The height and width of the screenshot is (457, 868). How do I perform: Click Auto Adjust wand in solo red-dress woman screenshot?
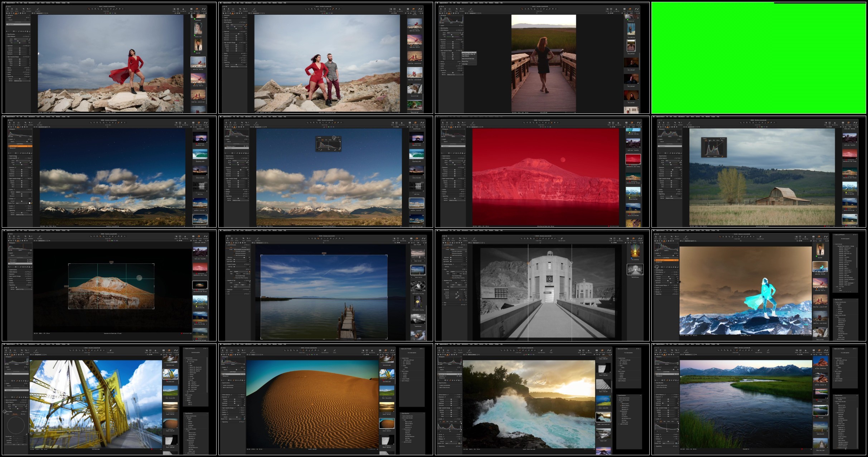(x=38, y=9)
